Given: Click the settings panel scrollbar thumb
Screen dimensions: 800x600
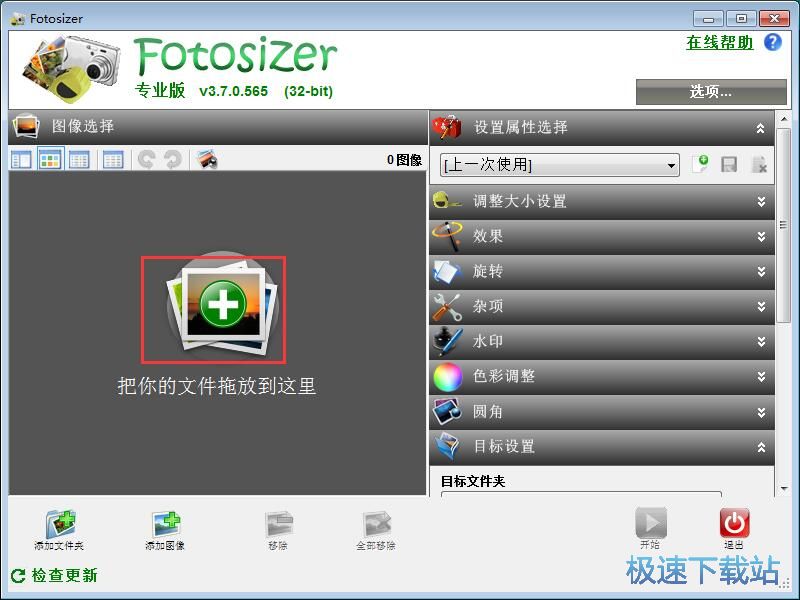Looking at the screenshot, I should point(783,224).
